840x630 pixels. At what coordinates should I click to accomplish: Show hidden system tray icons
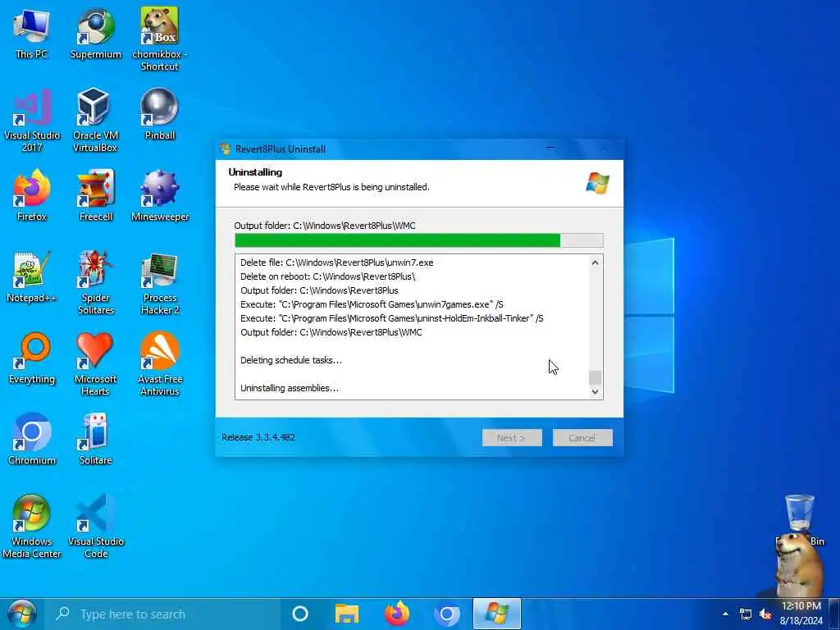pos(725,614)
